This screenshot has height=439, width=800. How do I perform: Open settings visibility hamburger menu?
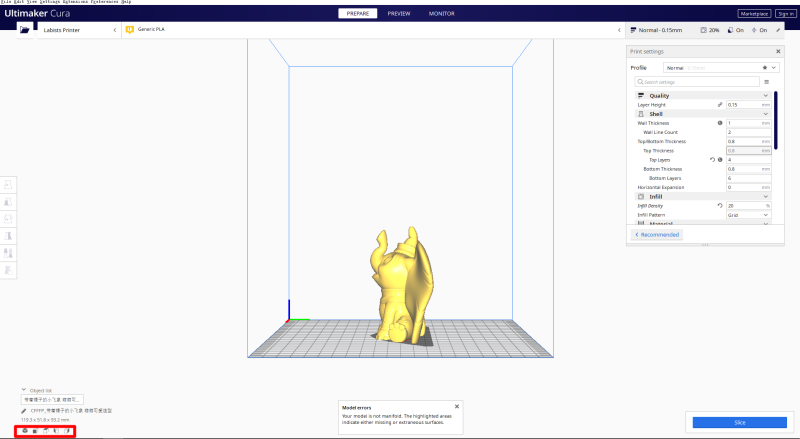coord(766,82)
